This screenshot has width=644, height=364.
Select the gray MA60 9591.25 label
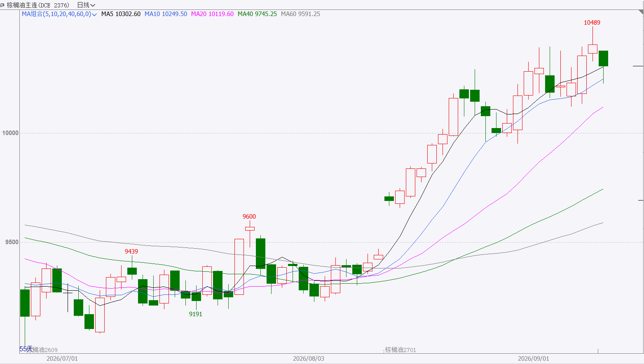pyautogui.click(x=300, y=14)
